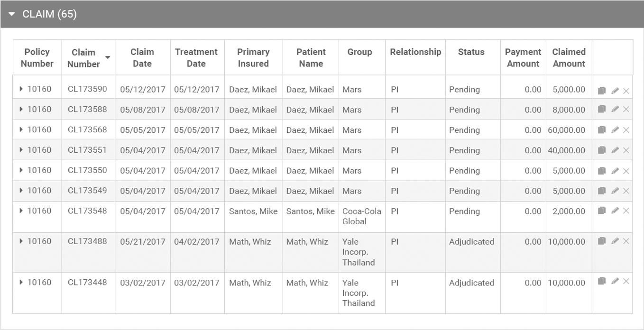Click the Claimed Amount column header
Viewport: 644px width, 330px height.
pyautogui.click(x=569, y=57)
